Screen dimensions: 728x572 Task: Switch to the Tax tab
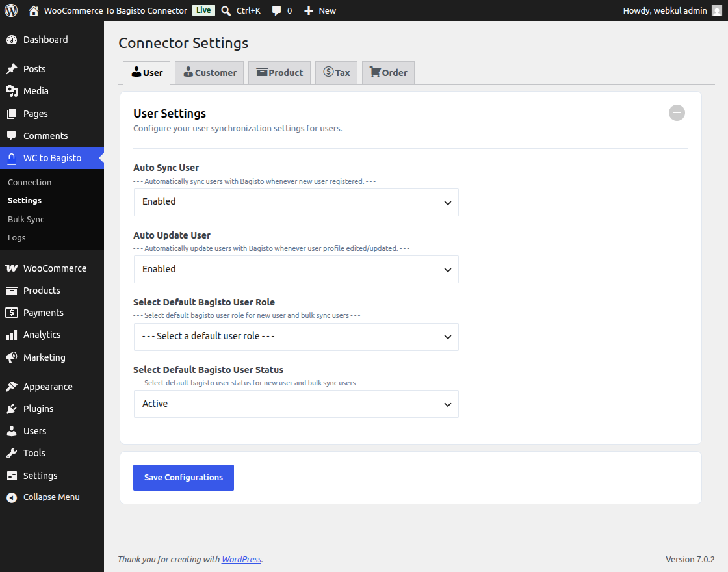pos(336,72)
